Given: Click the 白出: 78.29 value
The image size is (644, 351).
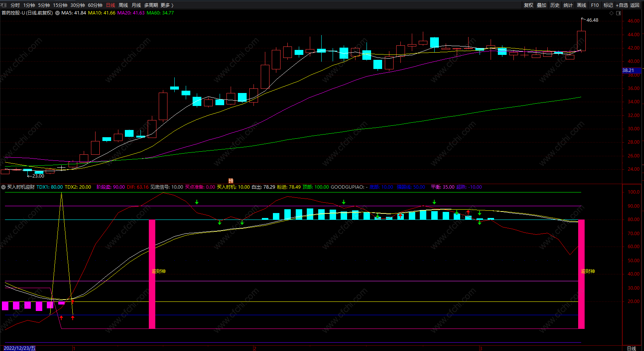Looking at the screenshot, I should tap(263, 187).
